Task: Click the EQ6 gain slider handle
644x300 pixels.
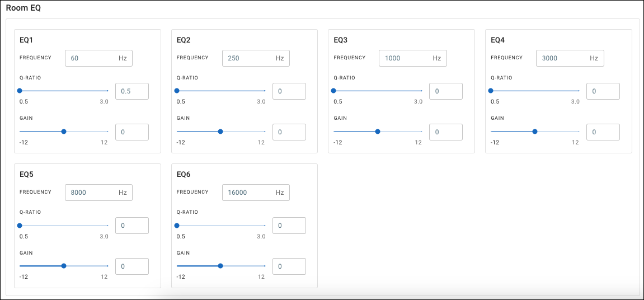Action: coord(220,266)
